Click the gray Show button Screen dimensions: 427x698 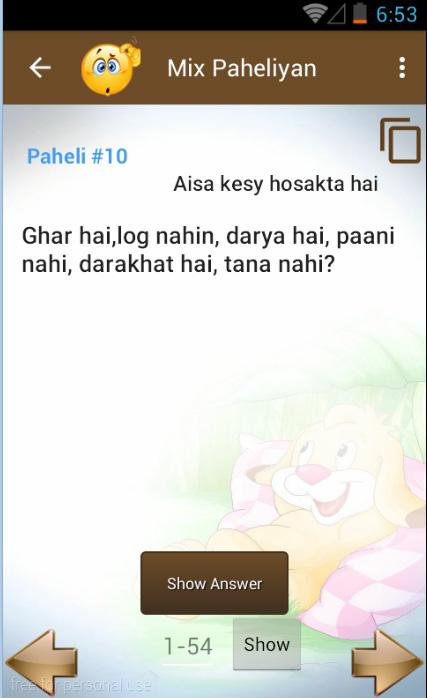(267, 644)
